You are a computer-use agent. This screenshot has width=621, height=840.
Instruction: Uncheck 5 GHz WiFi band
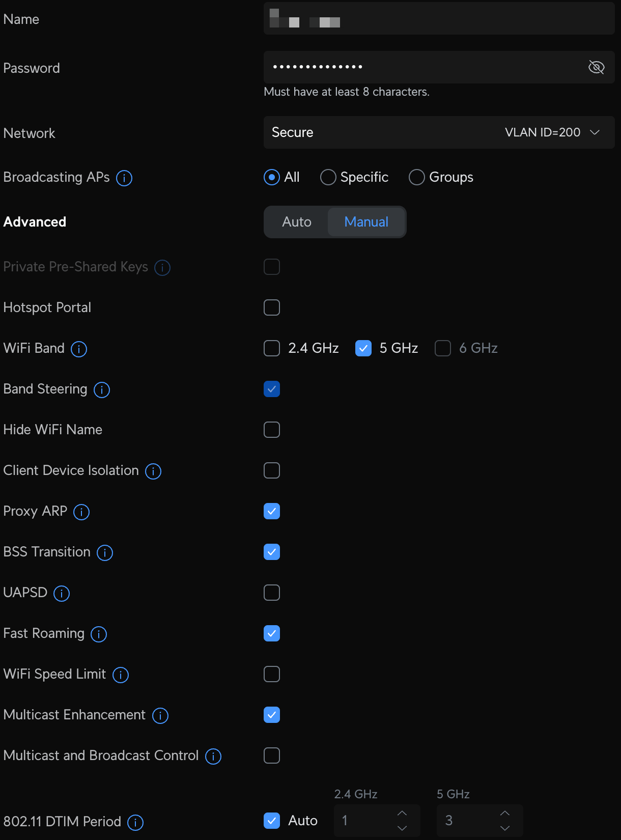(x=363, y=348)
